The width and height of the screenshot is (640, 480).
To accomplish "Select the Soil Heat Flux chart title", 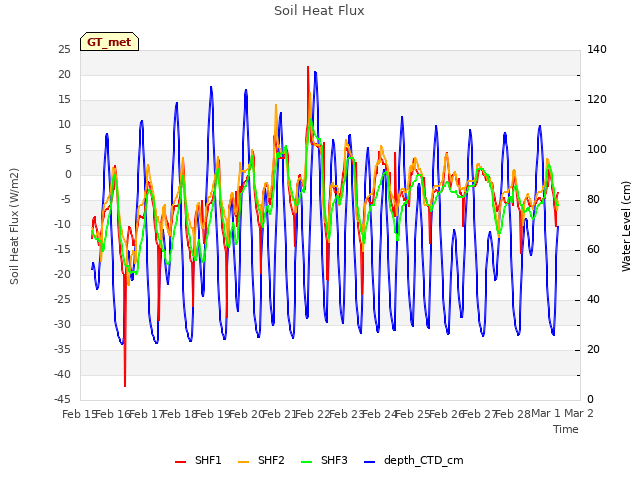I will (x=319, y=11).
